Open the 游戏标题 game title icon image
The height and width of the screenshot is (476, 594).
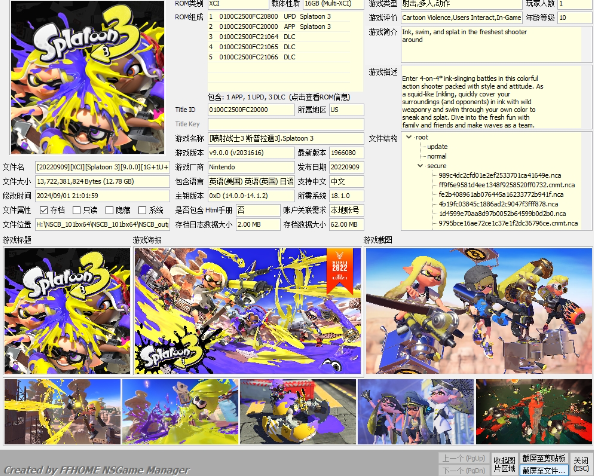(67, 311)
